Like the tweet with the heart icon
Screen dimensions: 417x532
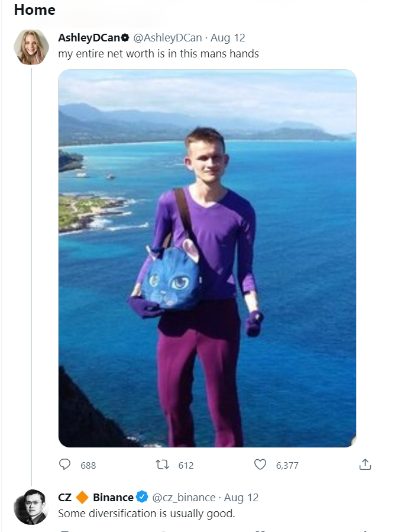tap(260, 465)
